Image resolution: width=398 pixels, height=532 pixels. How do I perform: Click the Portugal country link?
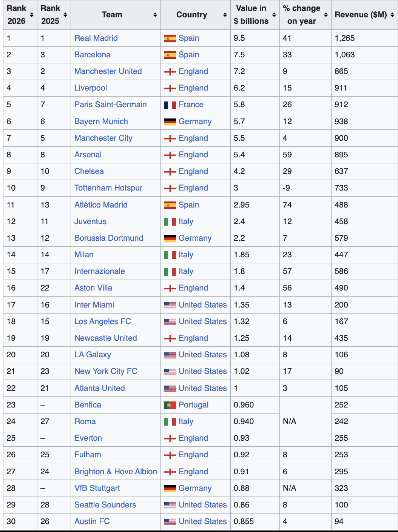click(x=193, y=405)
